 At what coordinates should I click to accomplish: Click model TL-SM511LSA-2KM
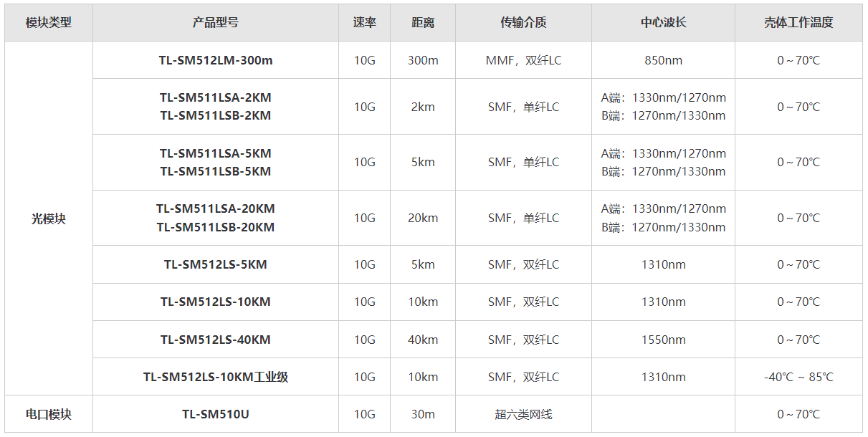216,97
